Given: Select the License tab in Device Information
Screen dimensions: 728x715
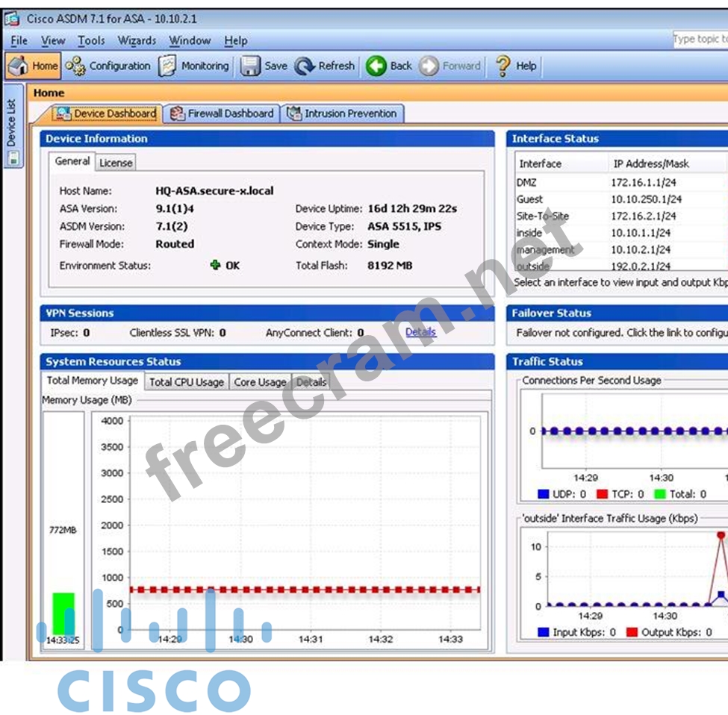Looking at the screenshot, I should click(x=116, y=162).
